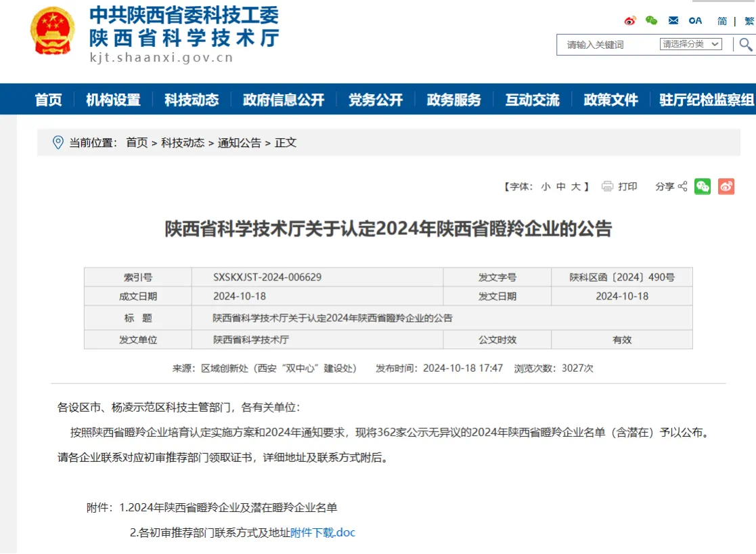Click the printer icon to print
The width and height of the screenshot is (756, 554).
(x=607, y=187)
